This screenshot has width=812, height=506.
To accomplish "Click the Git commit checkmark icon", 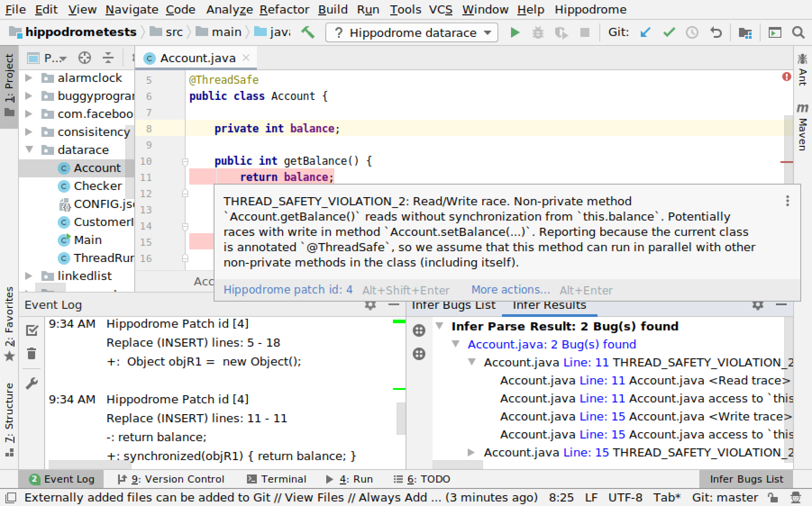I will pos(669,32).
